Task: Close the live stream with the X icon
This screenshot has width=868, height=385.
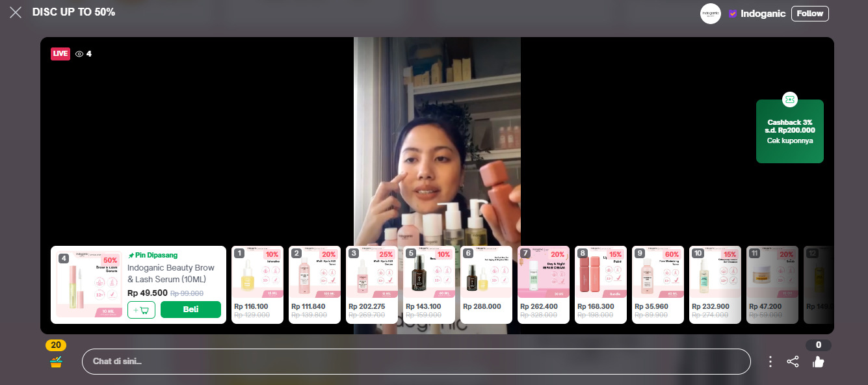Action: pos(16,12)
